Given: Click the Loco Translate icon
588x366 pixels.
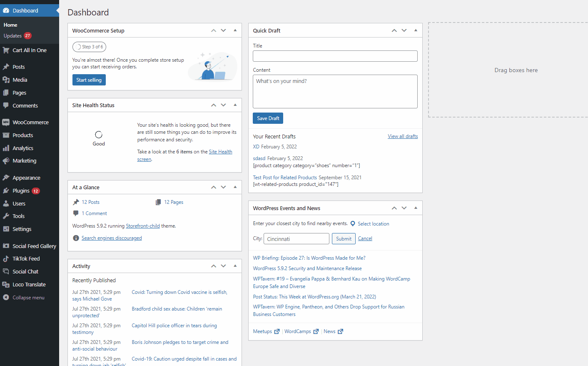Looking at the screenshot, I should pos(6,284).
